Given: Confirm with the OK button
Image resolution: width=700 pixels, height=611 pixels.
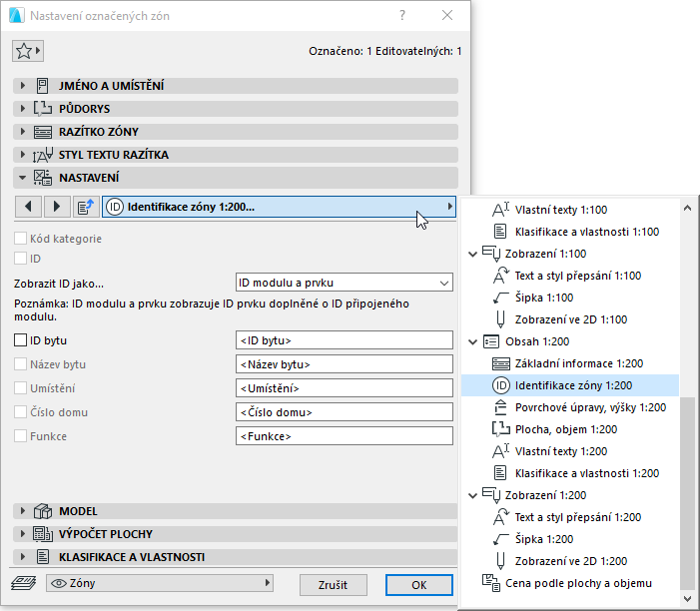Looking at the screenshot, I should pos(418,585).
